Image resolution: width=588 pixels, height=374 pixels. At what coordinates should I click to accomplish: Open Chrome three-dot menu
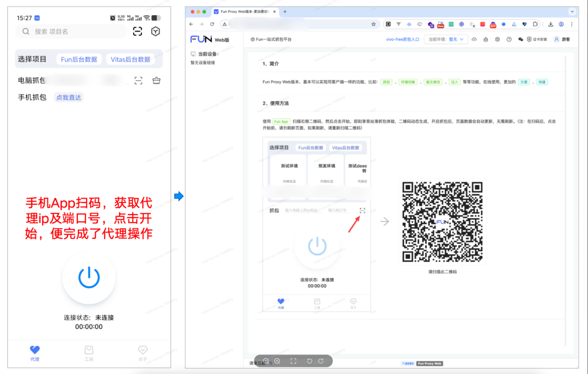[572, 24]
